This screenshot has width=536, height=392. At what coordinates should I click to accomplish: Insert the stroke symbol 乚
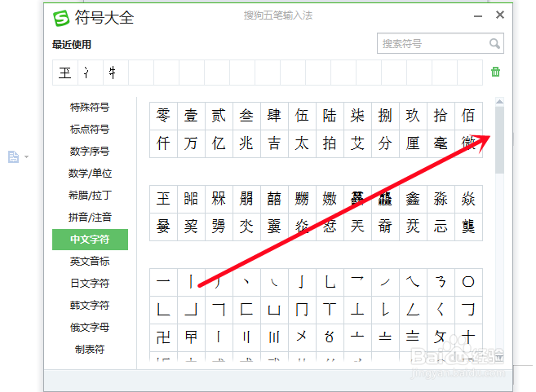coord(330,282)
